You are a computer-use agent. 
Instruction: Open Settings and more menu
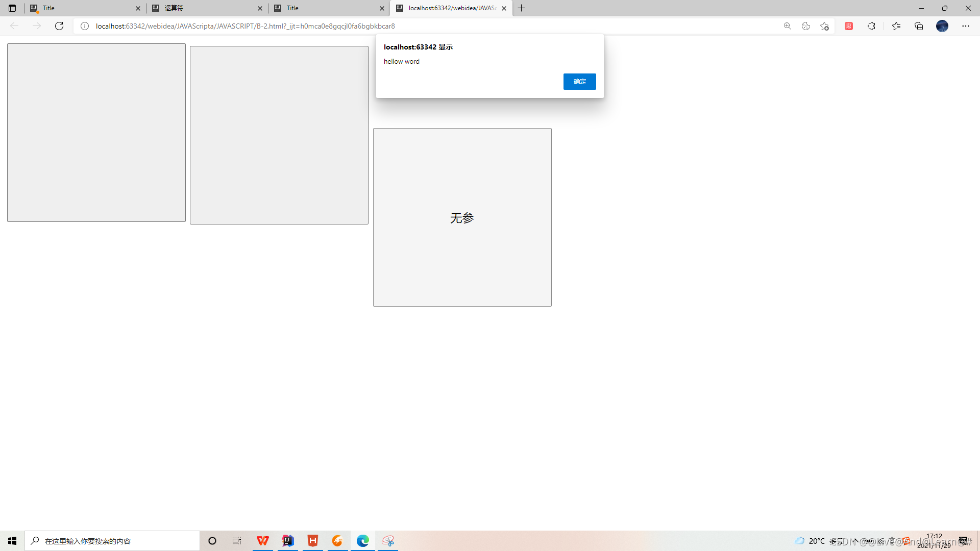(966, 26)
